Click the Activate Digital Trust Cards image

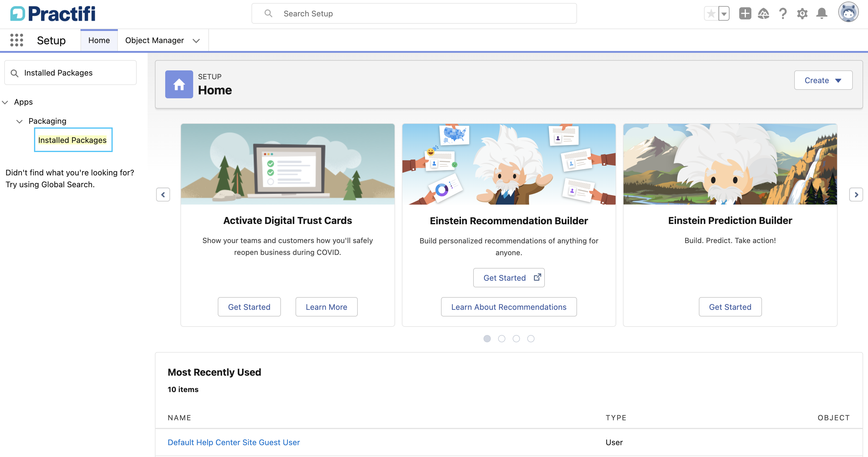(x=287, y=164)
